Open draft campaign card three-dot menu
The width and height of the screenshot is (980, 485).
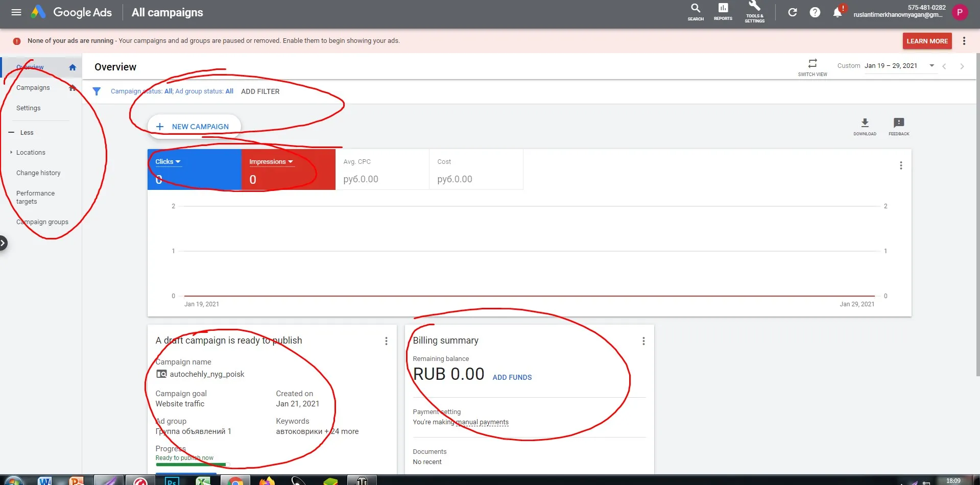(386, 341)
